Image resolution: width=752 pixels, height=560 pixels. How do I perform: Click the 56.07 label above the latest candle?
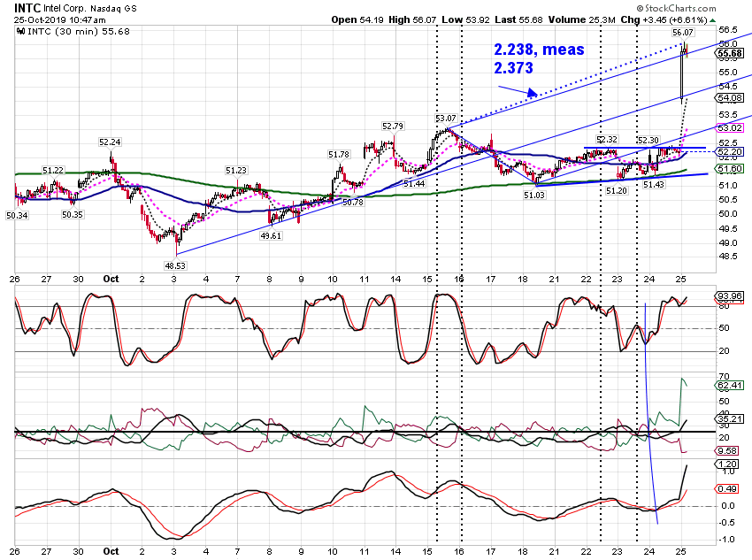pyautogui.click(x=682, y=32)
